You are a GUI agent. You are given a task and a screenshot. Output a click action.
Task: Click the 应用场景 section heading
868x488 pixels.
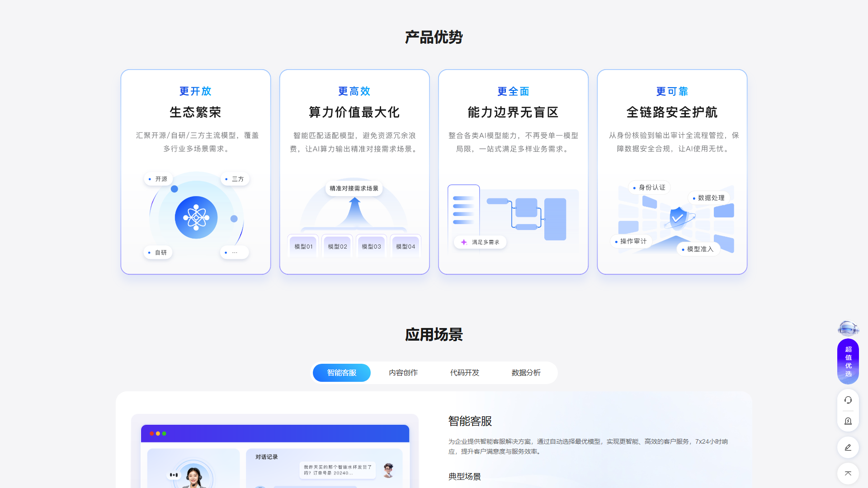point(434,334)
